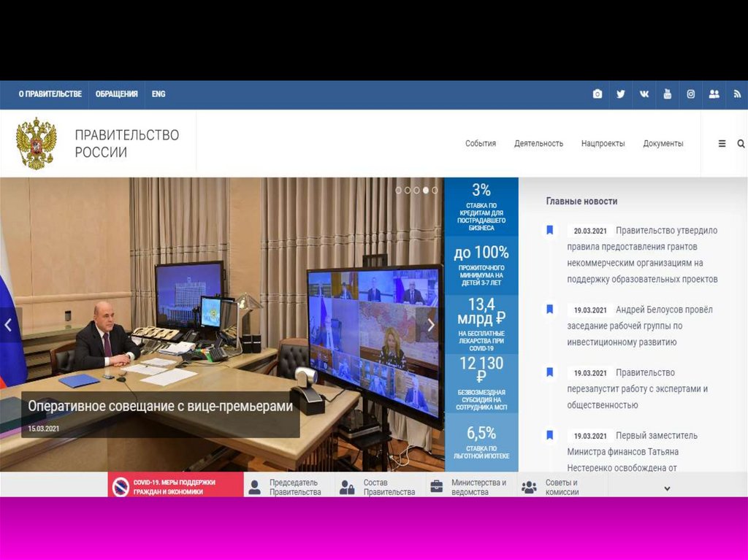The image size is (748, 560).
Task: Go to previous slide with left arrow
Action: (9, 325)
